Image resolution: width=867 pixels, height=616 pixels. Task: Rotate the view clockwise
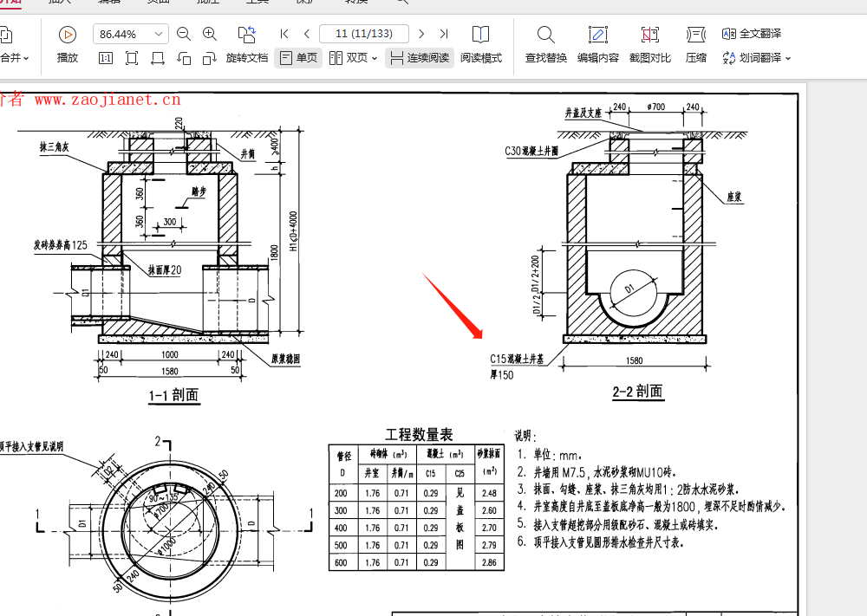coord(210,58)
